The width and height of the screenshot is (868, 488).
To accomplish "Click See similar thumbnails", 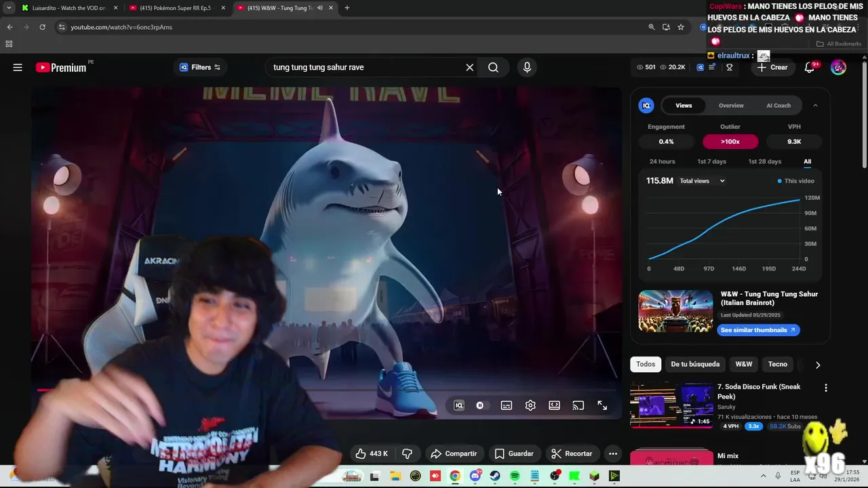I will coord(758,330).
